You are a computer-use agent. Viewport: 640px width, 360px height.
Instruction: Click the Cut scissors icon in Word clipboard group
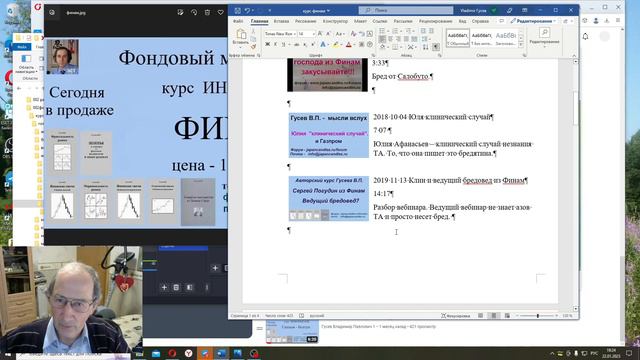253,31
